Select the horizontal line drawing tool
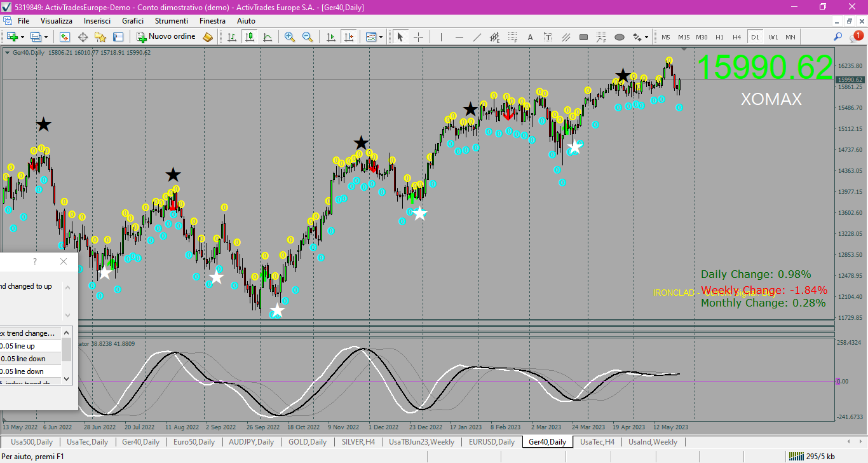The width and height of the screenshot is (868, 463). coord(459,37)
